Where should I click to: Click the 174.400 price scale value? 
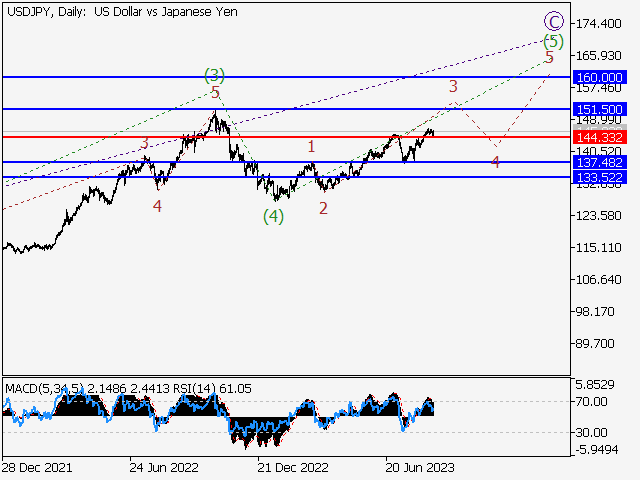click(598, 24)
